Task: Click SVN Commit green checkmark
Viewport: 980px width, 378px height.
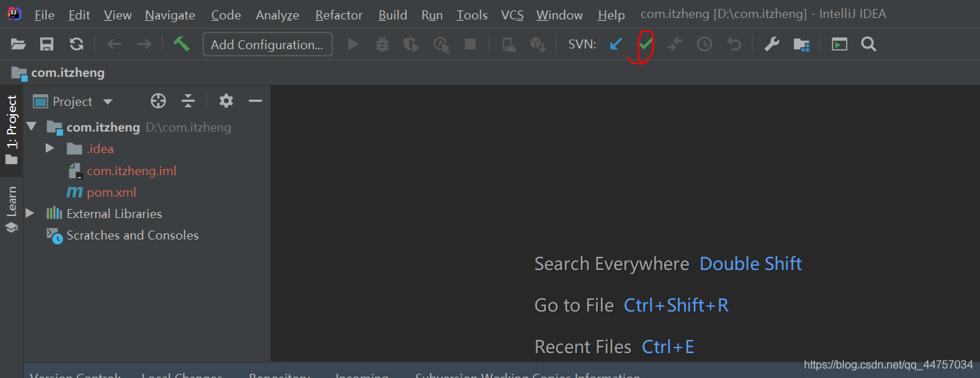Action: pyautogui.click(x=645, y=44)
